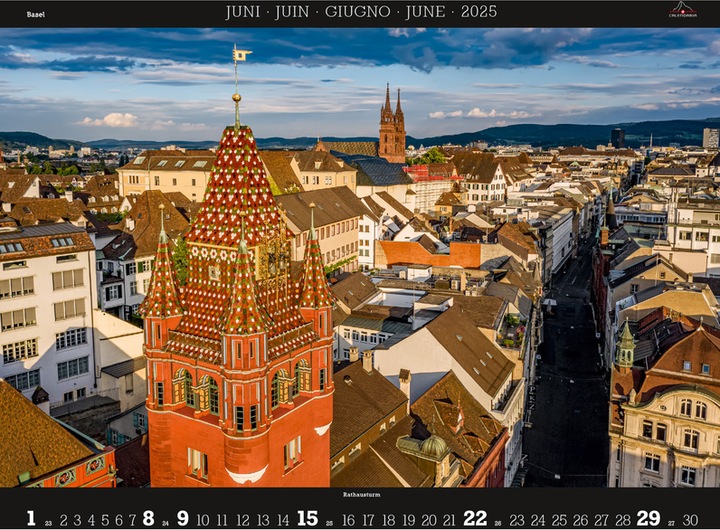Pick date 29 on the calendar strip

point(648,519)
